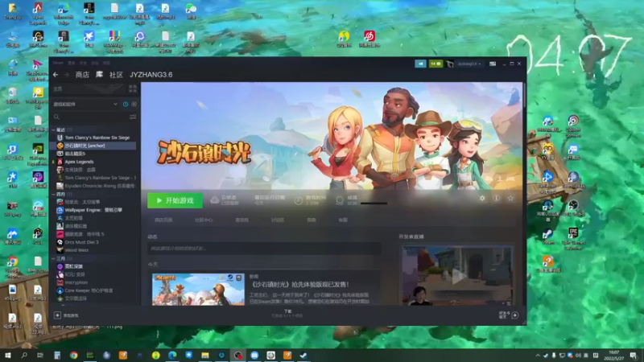
Task: Go back with the Steam back arrow
Action: coord(56,75)
